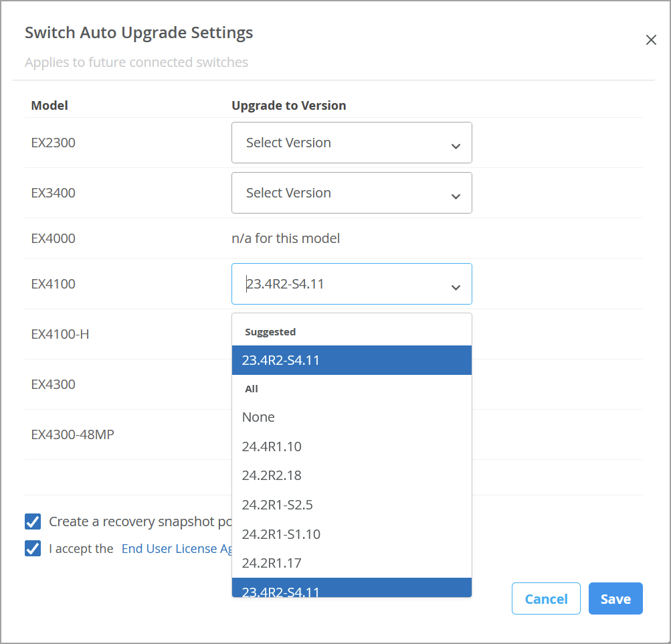The width and height of the screenshot is (671, 644).
Task: Select version 24.2R1.17 from list
Action: [x=351, y=563]
